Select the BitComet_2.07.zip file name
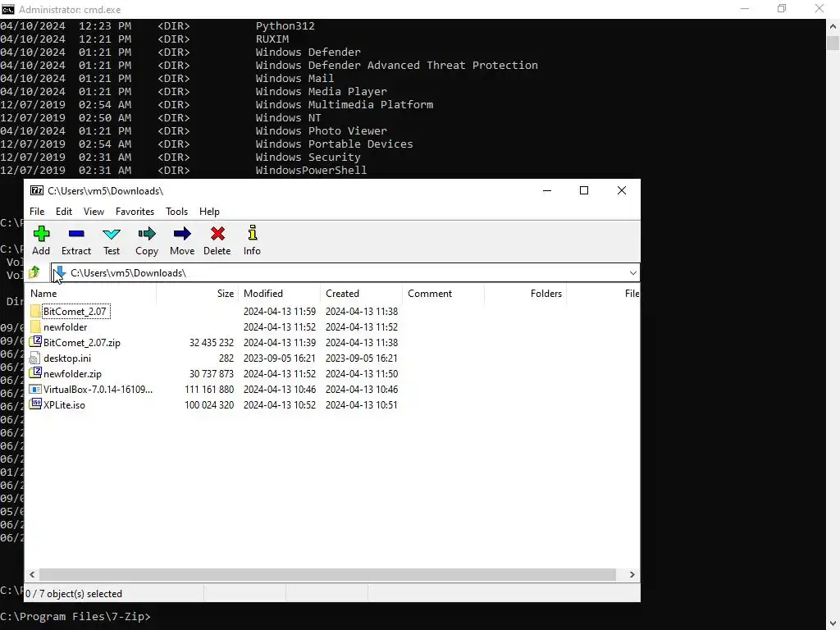The height and width of the screenshot is (630, 840). (x=82, y=342)
